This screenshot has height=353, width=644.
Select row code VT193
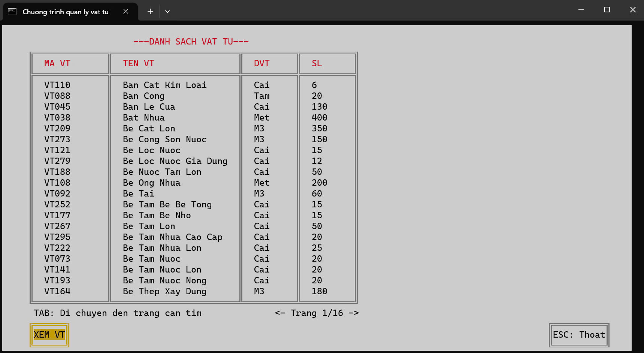(57, 281)
